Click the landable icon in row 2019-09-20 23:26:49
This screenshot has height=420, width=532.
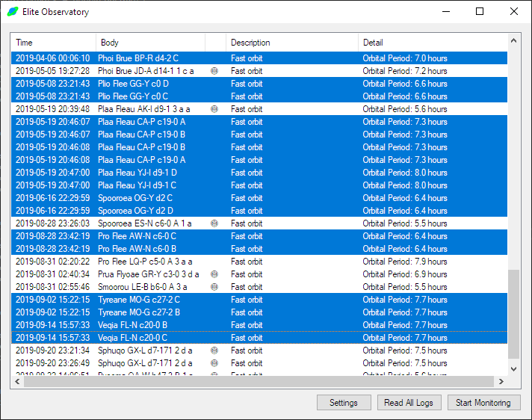point(214,363)
